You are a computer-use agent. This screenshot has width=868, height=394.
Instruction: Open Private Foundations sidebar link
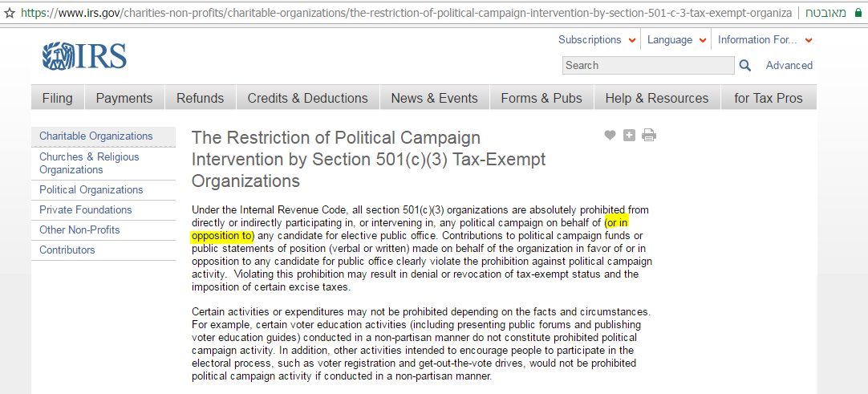click(x=86, y=210)
